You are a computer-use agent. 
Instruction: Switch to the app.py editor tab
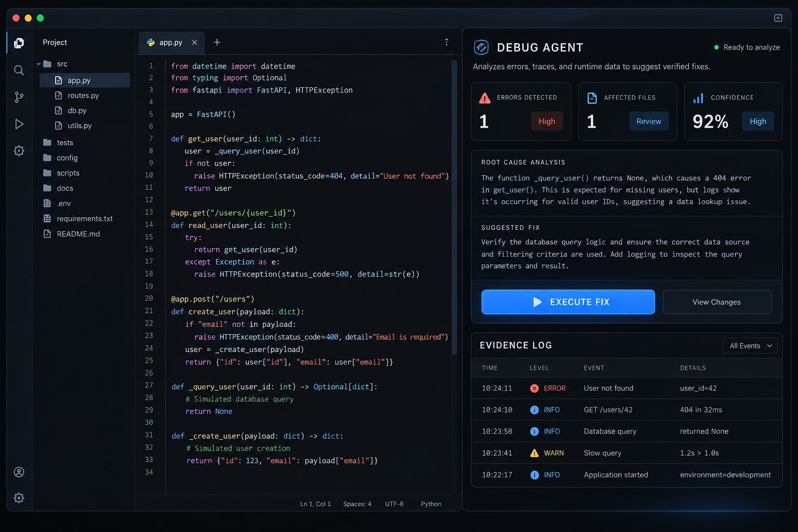tap(171, 43)
